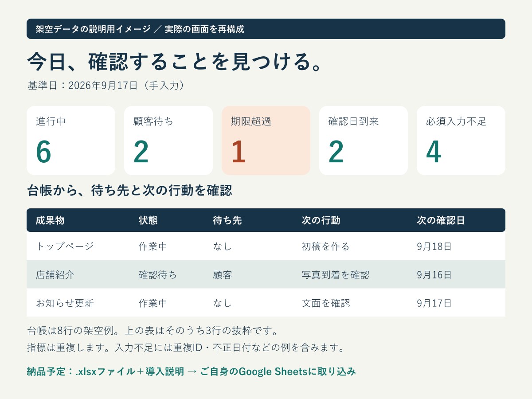Click the note starting 指標は重複します
This screenshot has height=399, width=532.
(x=186, y=347)
